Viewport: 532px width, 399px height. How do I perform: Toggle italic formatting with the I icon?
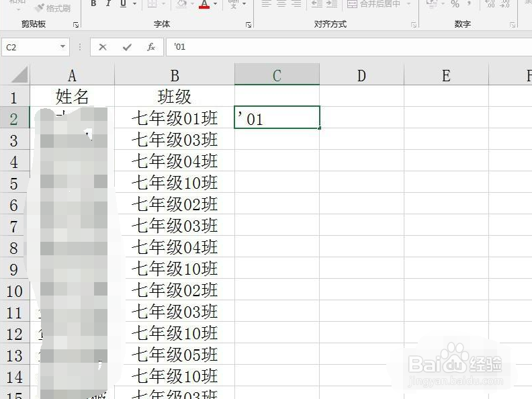[x=108, y=4]
